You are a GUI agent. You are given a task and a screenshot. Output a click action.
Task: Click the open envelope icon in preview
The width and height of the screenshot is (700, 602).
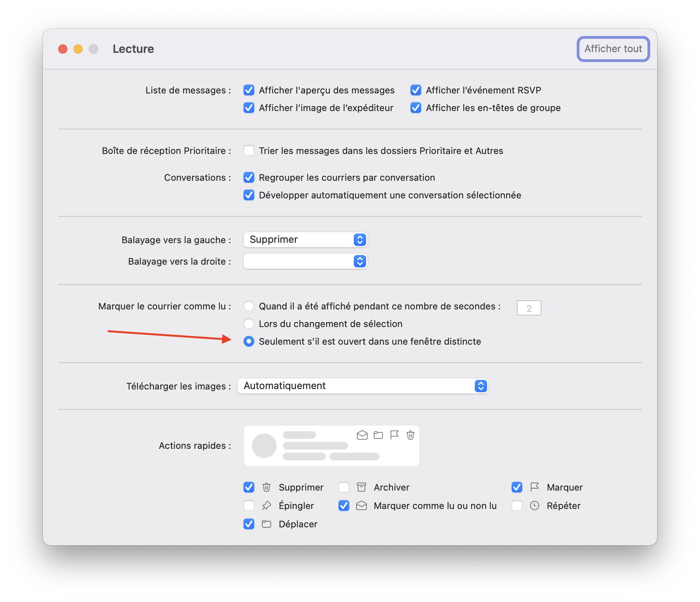click(362, 435)
